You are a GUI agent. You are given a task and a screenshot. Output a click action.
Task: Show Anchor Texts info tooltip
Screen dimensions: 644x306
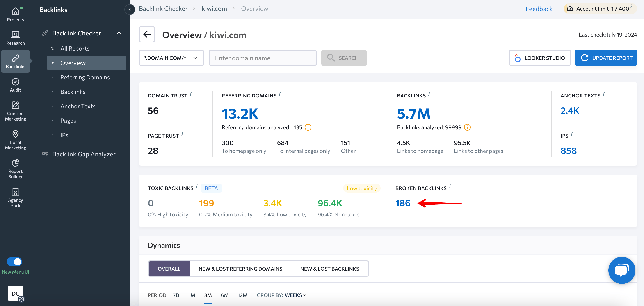(603, 94)
